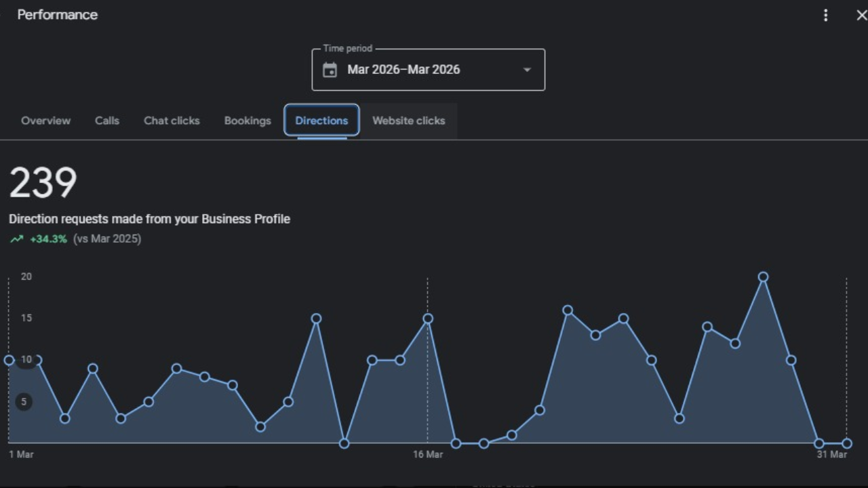The width and height of the screenshot is (868, 488).
Task: Open the Calls tab
Action: pos(107,121)
